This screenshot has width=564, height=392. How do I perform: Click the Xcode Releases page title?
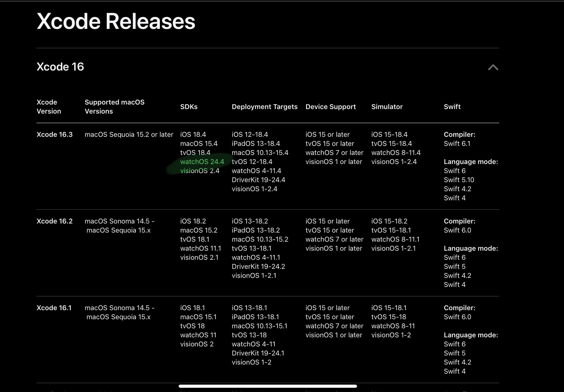116,21
